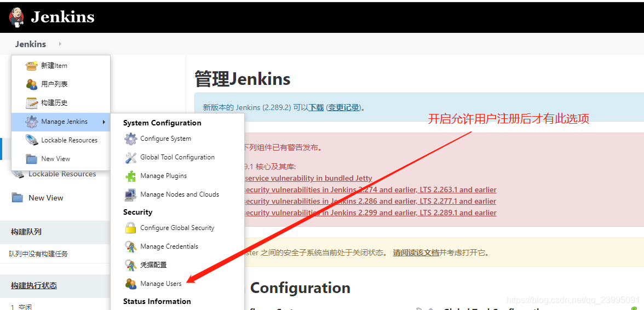Click the Status Information submenu heading
The height and width of the screenshot is (310, 644).
pyautogui.click(x=157, y=301)
